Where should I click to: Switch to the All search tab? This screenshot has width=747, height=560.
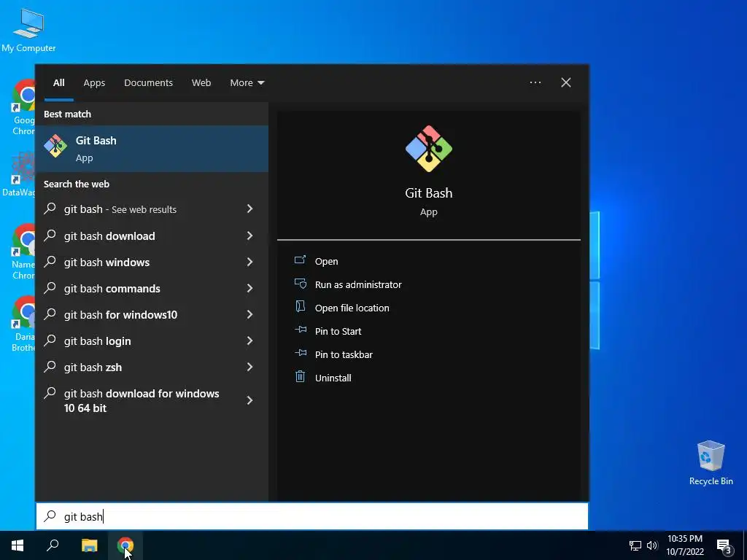pyautogui.click(x=58, y=82)
